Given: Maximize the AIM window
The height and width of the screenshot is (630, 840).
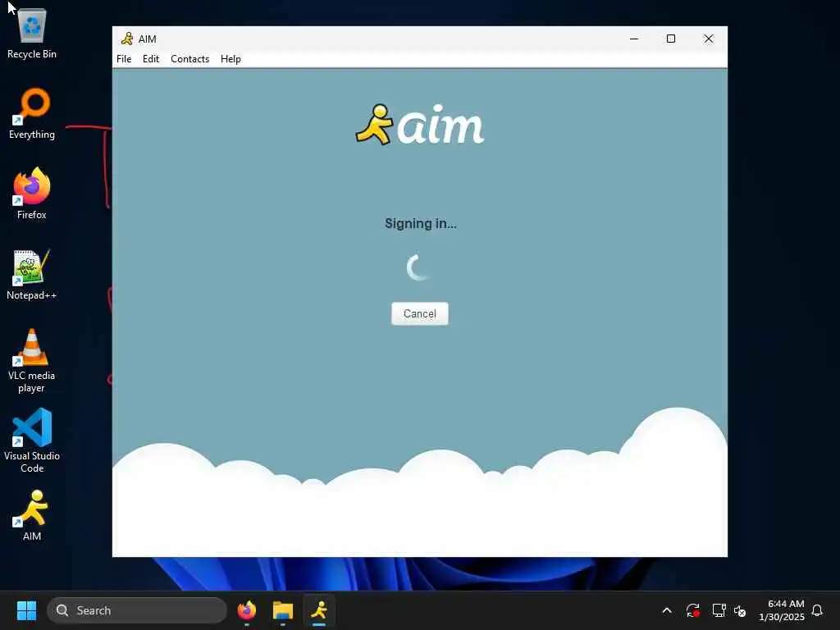Looking at the screenshot, I should click(x=671, y=39).
